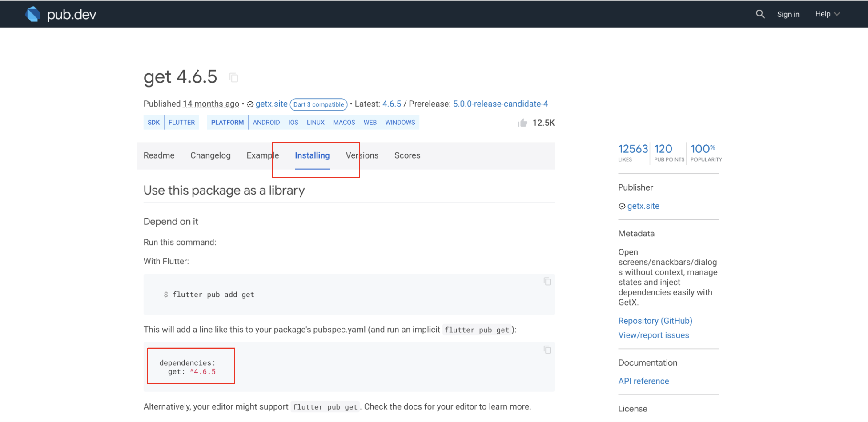Open Repository (GitHub) link
The height and width of the screenshot is (422, 868).
[x=655, y=321]
